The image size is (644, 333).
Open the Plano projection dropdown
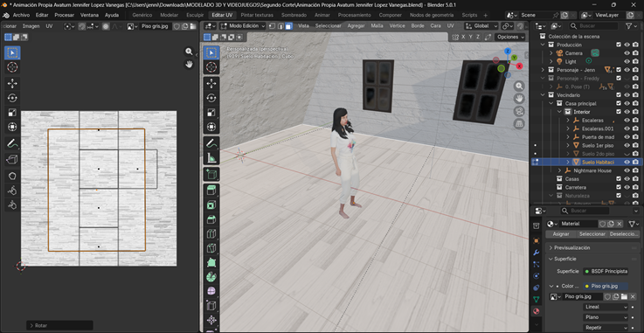coord(606,317)
